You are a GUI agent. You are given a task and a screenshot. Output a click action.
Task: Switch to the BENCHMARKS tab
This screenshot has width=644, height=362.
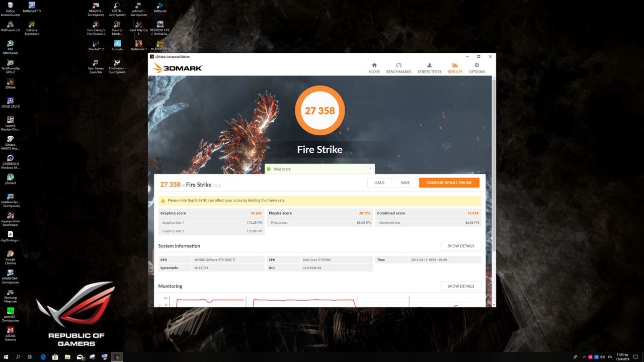tap(398, 68)
